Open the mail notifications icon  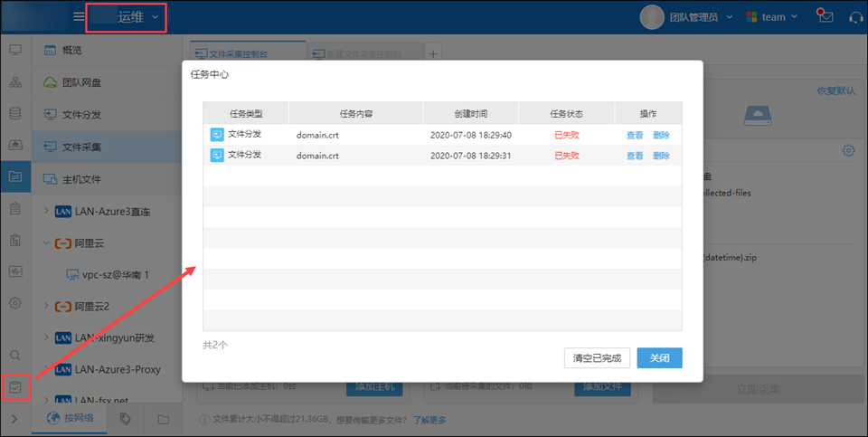tap(824, 16)
